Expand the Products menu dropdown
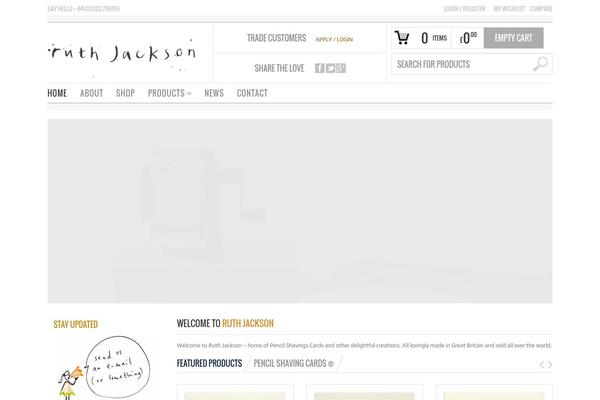Image resolution: width=600 pixels, height=400 pixels. pyautogui.click(x=170, y=93)
